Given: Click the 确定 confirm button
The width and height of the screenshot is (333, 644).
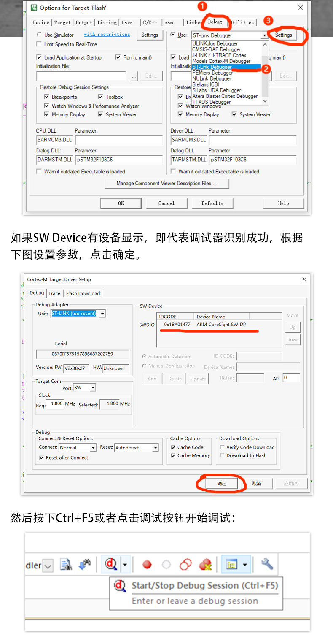Looking at the screenshot, I should [x=222, y=484].
